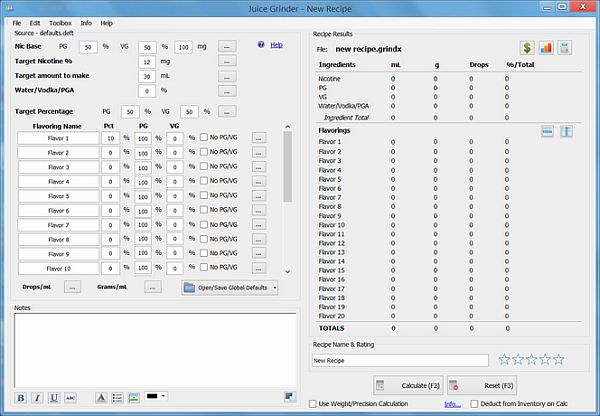Open the Info menu

tap(86, 23)
